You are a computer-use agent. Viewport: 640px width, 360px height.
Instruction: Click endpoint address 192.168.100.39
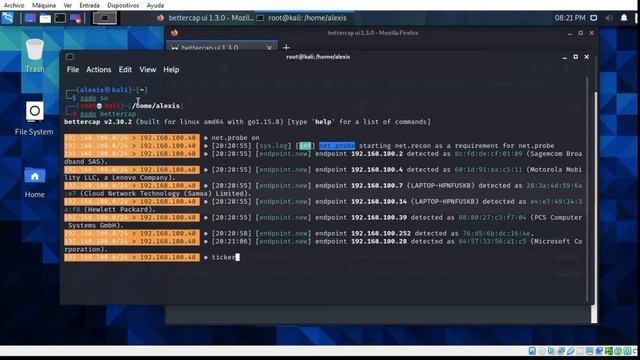click(379, 217)
